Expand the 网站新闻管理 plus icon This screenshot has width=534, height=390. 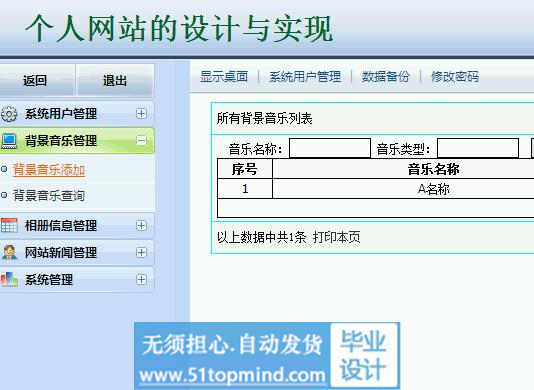tap(141, 252)
